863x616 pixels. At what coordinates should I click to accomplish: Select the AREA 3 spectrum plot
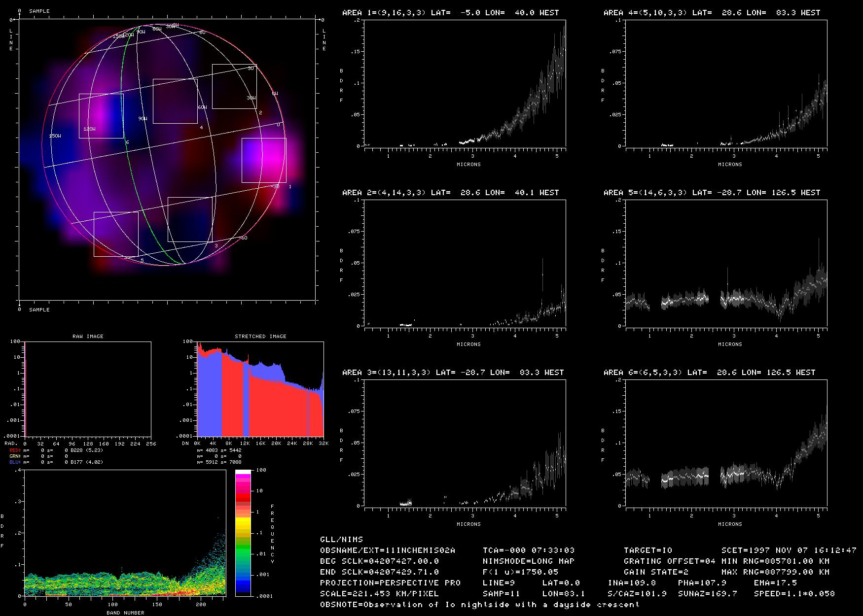pos(465,443)
